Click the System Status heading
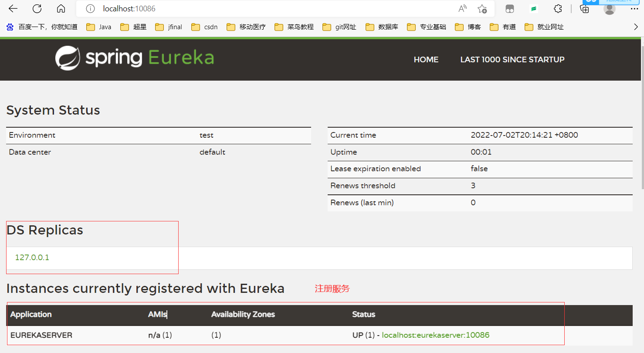This screenshot has height=353, width=644. click(x=53, y=110)
